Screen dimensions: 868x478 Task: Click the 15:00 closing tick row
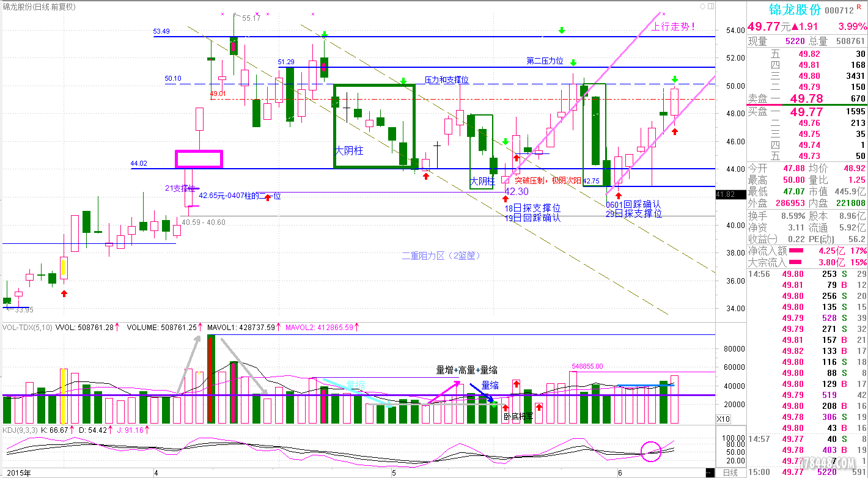(x=807, y=472)
